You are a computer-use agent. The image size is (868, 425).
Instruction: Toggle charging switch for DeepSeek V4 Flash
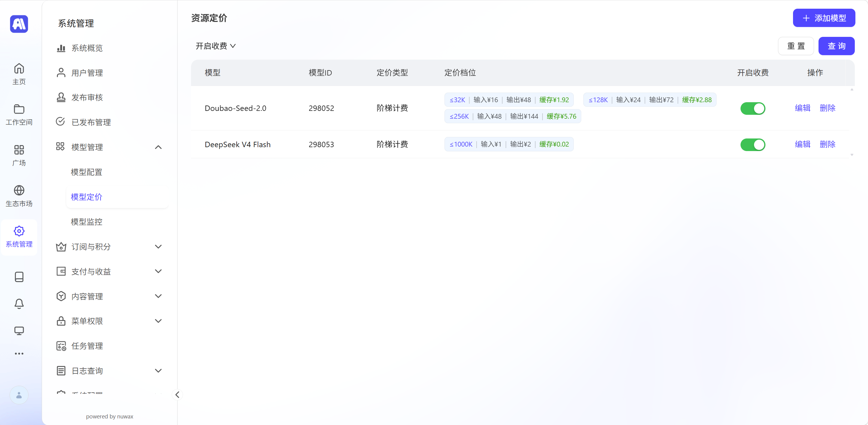753,145
